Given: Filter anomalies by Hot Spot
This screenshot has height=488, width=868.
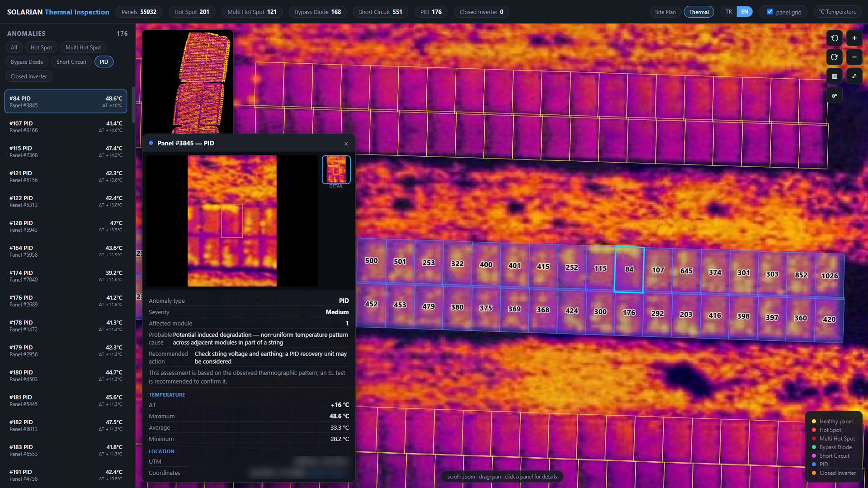Looking at the screenshot, I should tap(41, 47).
